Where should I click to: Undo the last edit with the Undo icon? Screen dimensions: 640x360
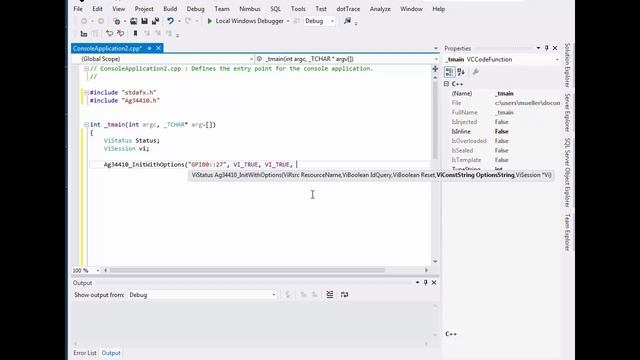[170, 21]
